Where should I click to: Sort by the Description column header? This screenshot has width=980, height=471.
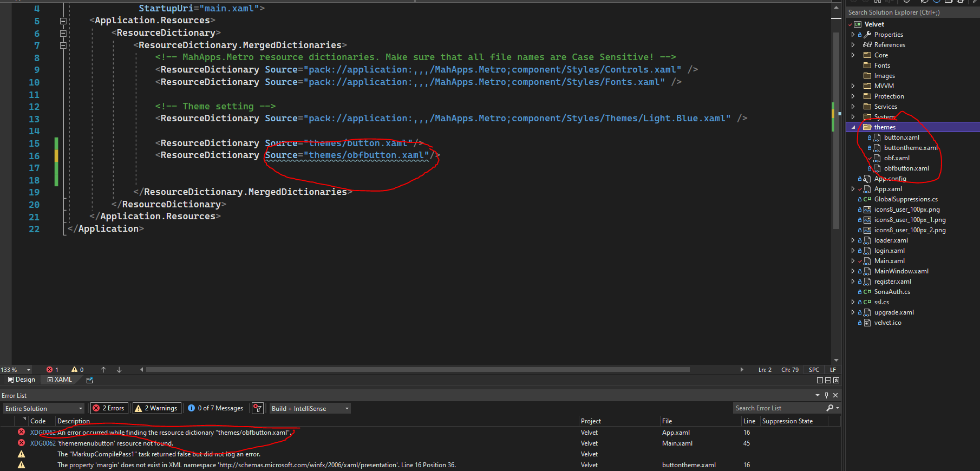click(73, 421)
